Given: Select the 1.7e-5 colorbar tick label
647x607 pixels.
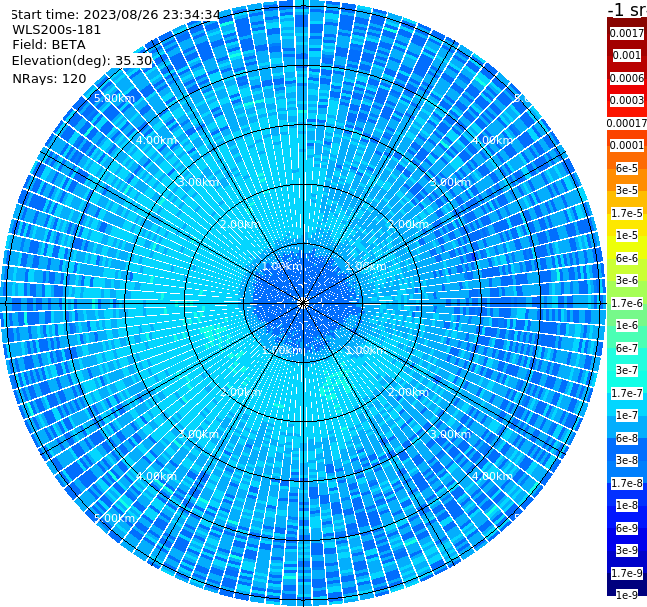Looking at the screenshot, I should pyautogui.click(x=627, y=213).
